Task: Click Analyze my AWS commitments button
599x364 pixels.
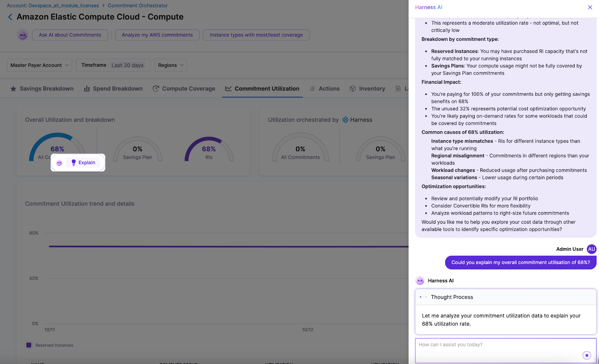Action: tap(157, 35)
